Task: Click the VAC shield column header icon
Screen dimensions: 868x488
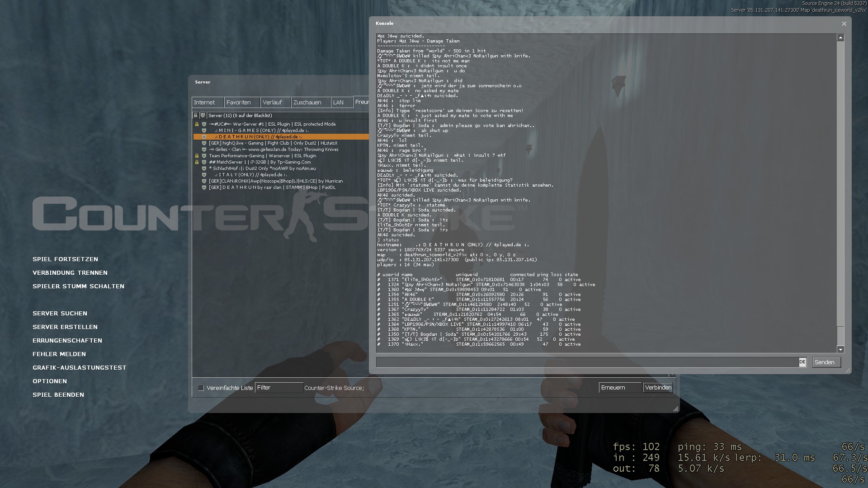Action: (203, 116)
